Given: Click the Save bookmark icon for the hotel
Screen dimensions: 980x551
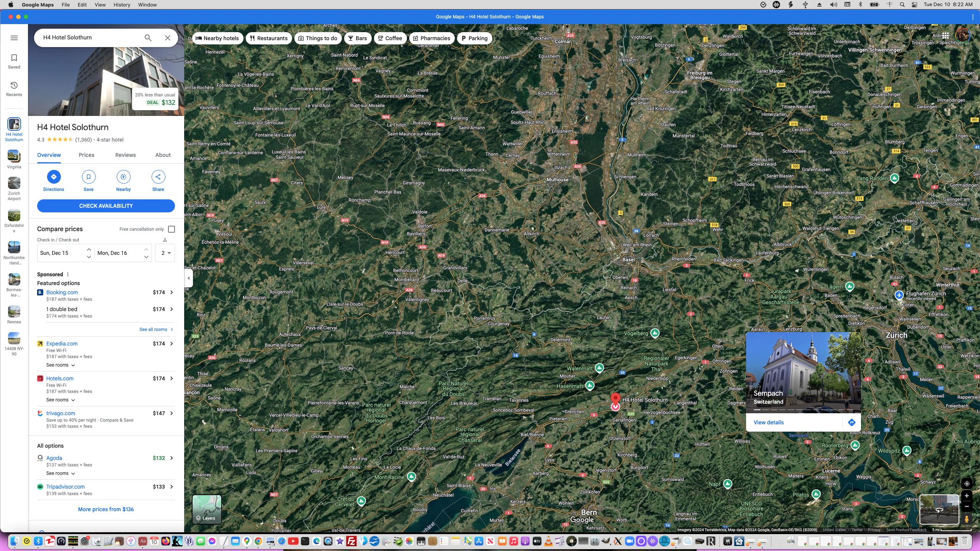Looking at the screenshot, I should [88, 177].
